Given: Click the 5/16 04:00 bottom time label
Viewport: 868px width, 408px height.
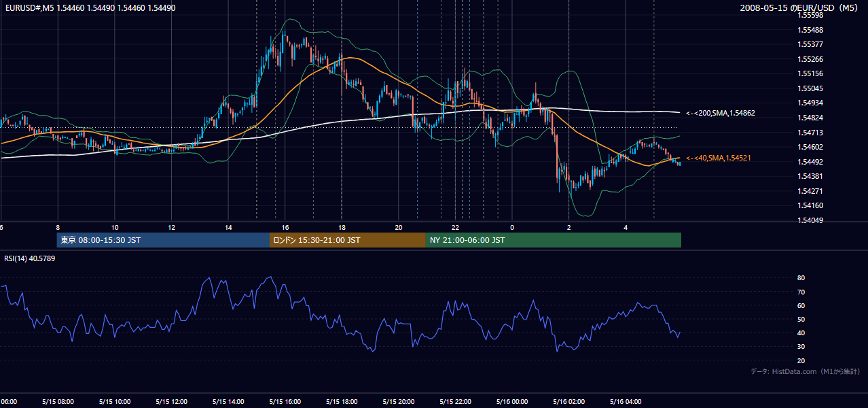Looking at the screenshot, I should 626,402.
